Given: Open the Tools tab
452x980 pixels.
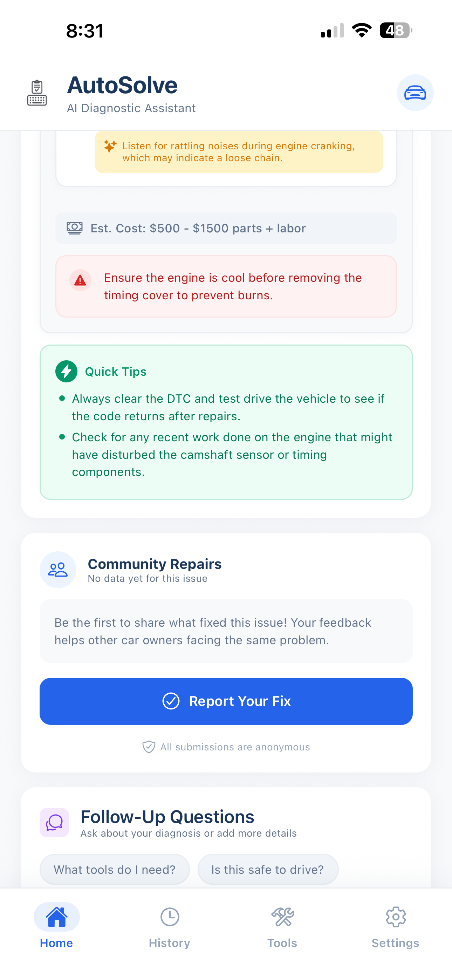Looking at the screenshot, I should [282, 926].
